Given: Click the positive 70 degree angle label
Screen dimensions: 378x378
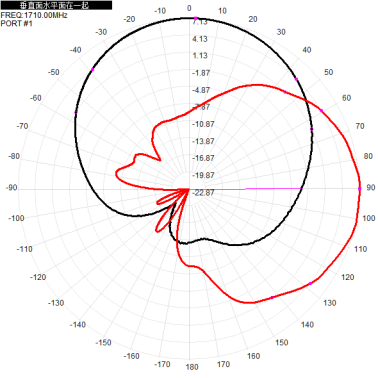Looking at the screenshot, I should [x=360, y=126].
